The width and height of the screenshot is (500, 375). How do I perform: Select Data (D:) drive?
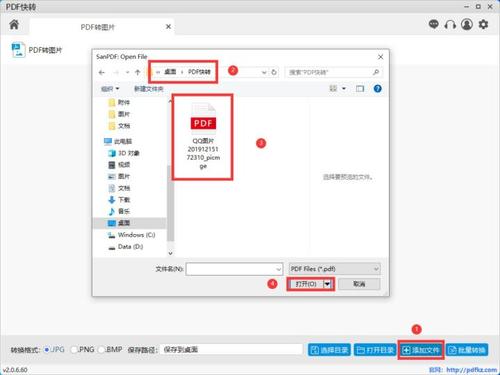click(126, 247)
